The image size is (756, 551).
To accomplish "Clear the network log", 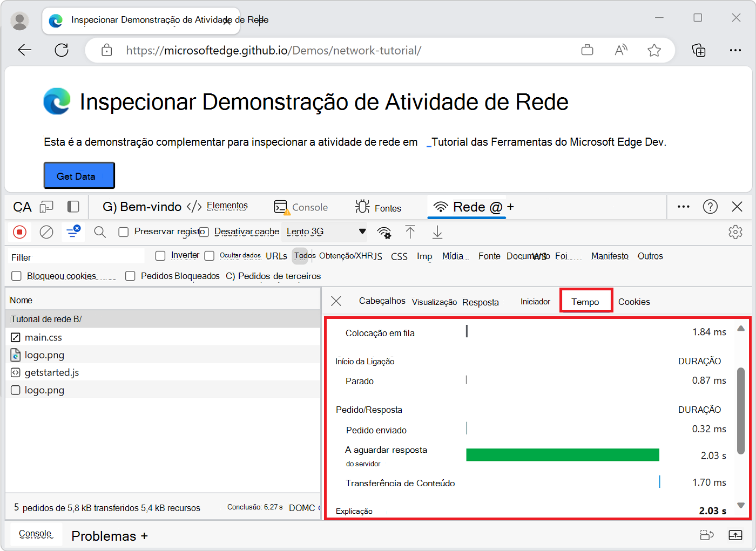I will click(46, 232).
